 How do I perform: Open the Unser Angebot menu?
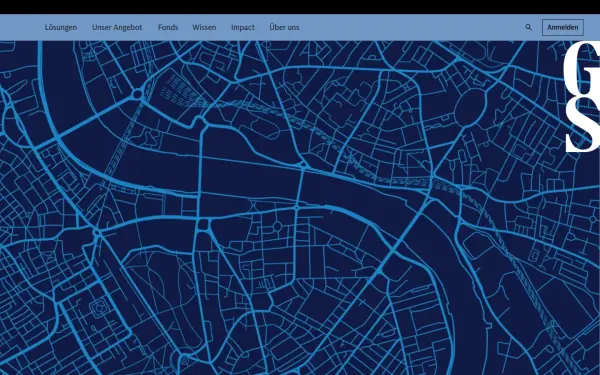pyautogui.click(x=117, y=28)
